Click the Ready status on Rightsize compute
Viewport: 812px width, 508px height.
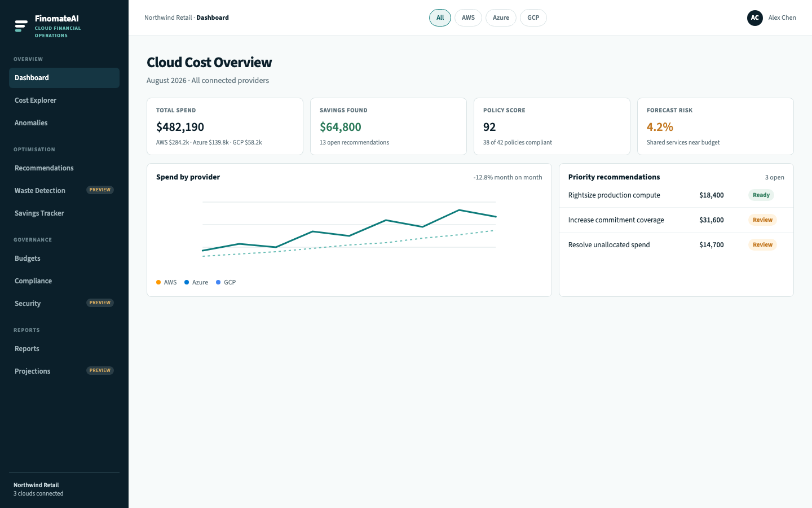[761, 195]
